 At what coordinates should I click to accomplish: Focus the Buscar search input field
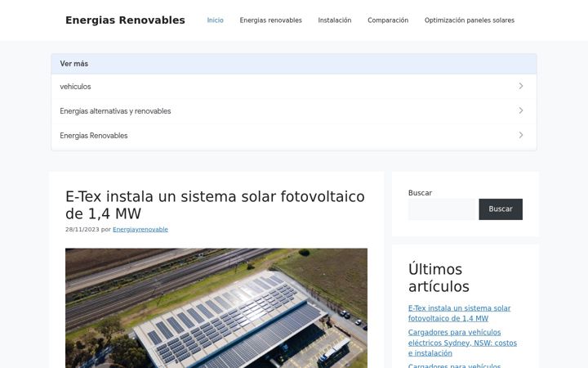click(441, 209)
